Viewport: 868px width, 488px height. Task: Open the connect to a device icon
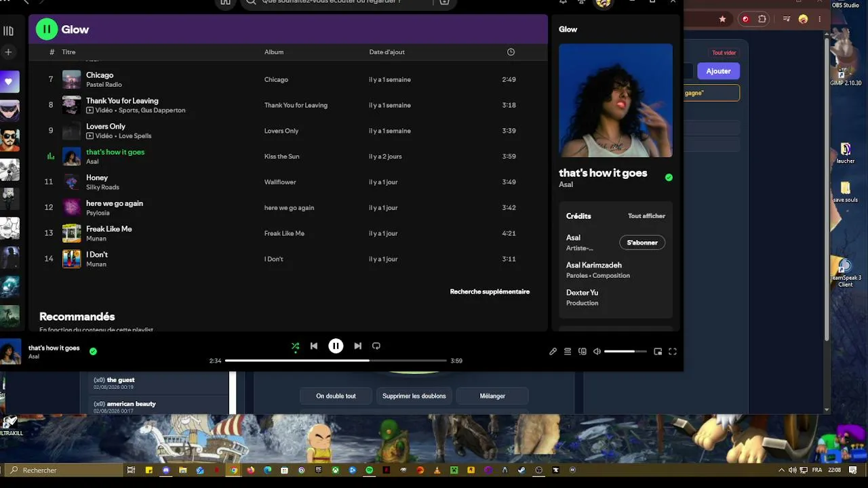[x=583, y=351]
